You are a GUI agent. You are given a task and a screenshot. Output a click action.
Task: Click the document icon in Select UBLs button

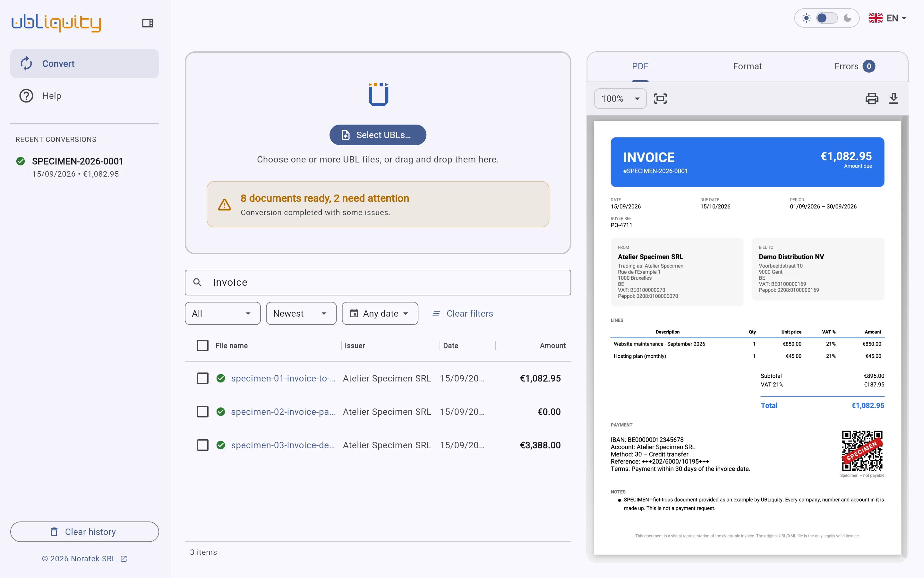346,135
